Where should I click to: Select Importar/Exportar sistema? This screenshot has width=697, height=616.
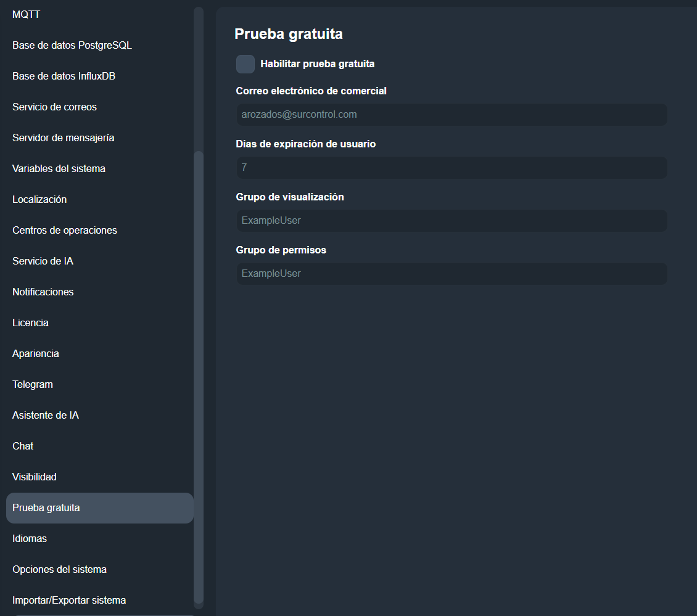[69, 600]
